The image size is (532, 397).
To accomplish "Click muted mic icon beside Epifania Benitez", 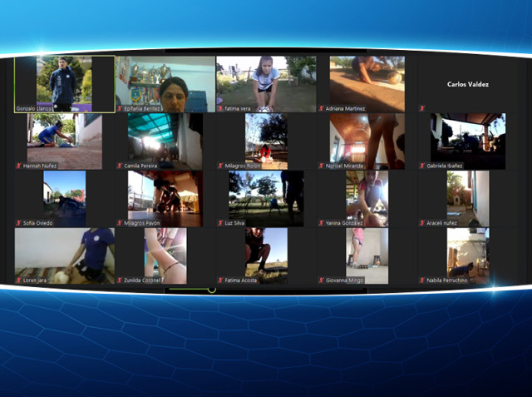I will (x=120, y=109).
